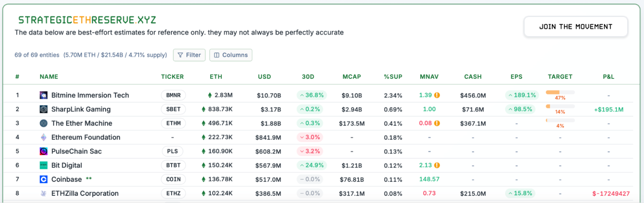Open the Filter options
This screenshot has height=203, width=644.
tap(189, 55)
